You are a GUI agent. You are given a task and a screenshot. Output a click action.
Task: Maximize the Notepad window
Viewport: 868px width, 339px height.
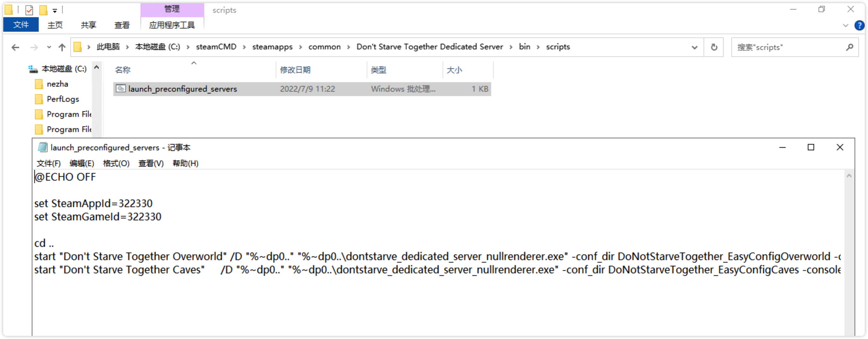coord(811,147)
